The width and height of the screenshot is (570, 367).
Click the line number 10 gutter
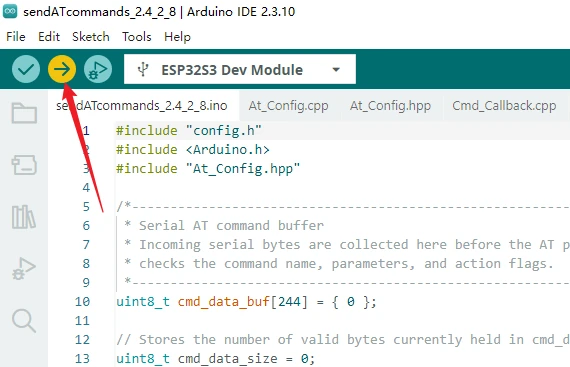point(82,302)
